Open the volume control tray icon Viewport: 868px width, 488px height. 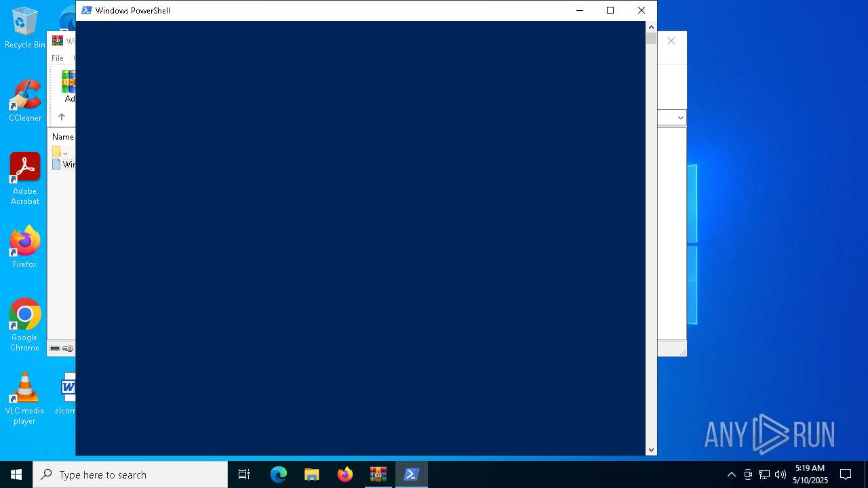(x=781, y=474)
